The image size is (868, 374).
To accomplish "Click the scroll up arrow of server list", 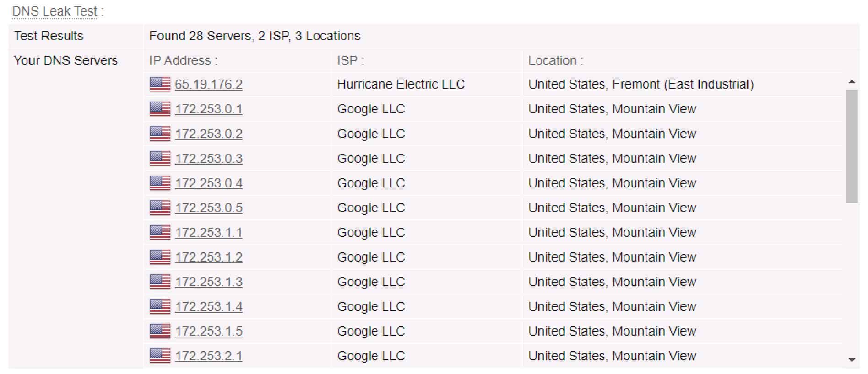I will tap(852, 82).
